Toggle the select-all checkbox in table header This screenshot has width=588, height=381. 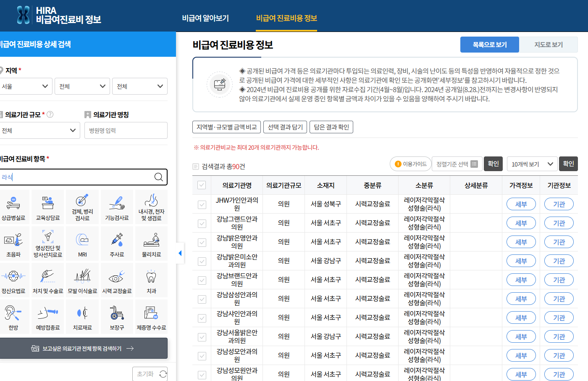pyautogui.click(x=202, y=185)
